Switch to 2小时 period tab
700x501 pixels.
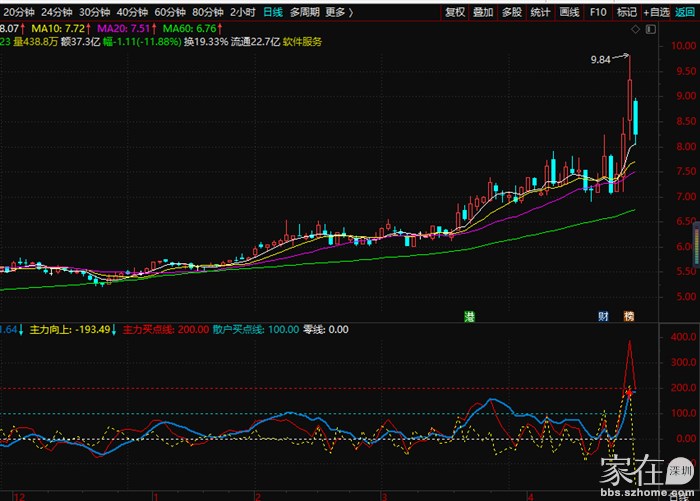(242, 12)
